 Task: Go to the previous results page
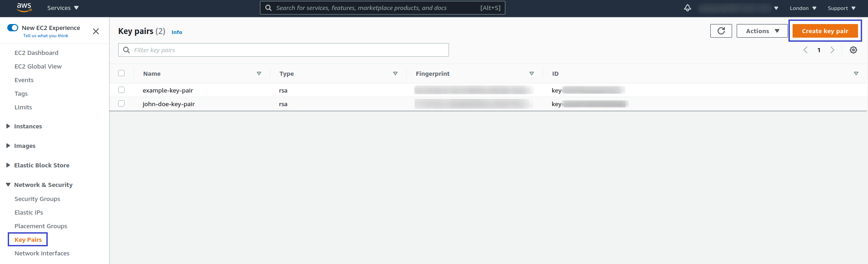(x=805, y=50)
